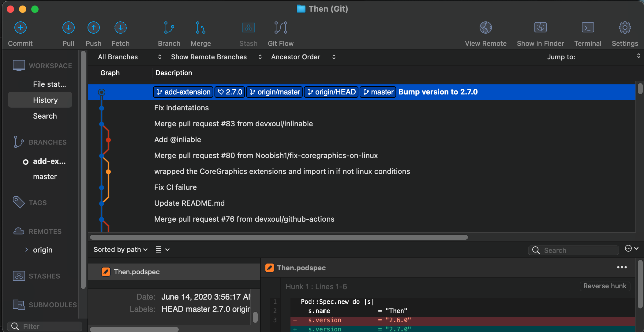Select File status in Workspace
The width and height of the screenshot is (644, 332).
pyautogui.click(x=49, y=84)
